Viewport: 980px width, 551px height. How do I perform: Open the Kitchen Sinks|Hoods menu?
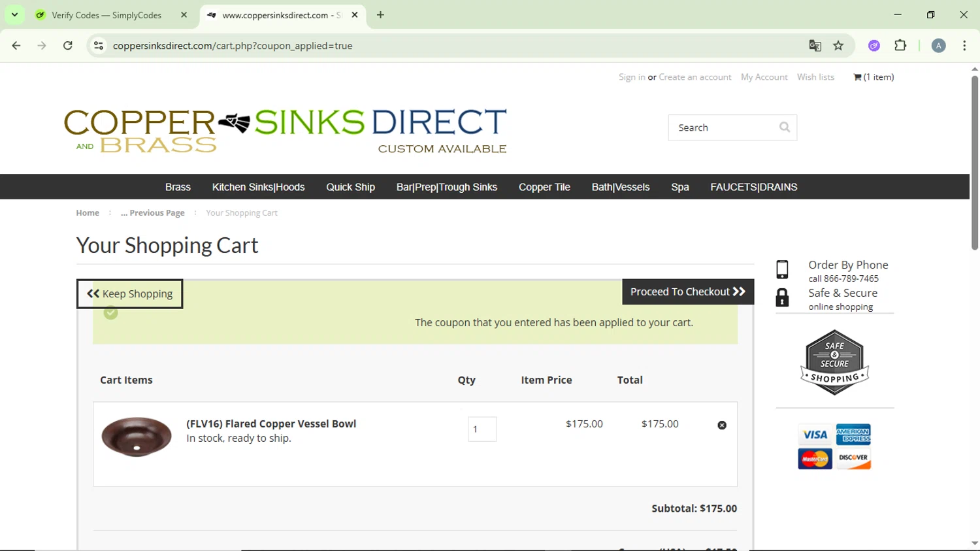coord(258,187)
